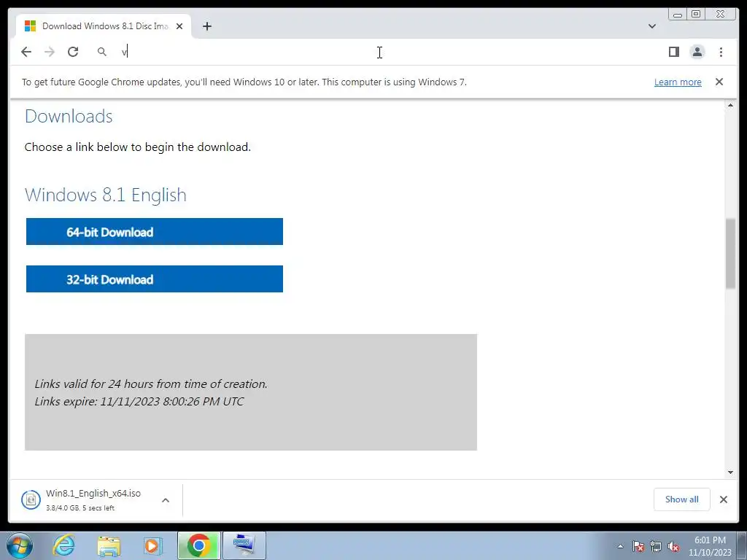Screen dimensions: 747x560
Task: Open the Chrome three-dot menu
Action: click(721, 52)
